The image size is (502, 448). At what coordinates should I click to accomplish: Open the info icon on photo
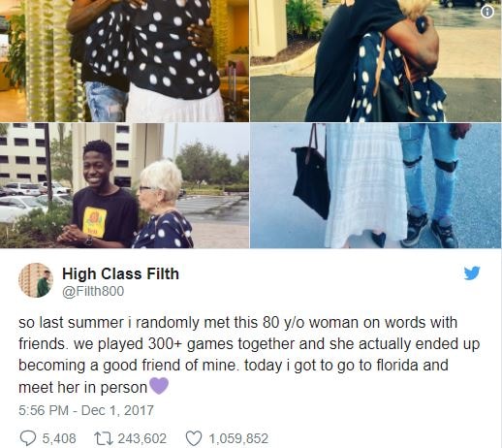(x=487, y=12)
